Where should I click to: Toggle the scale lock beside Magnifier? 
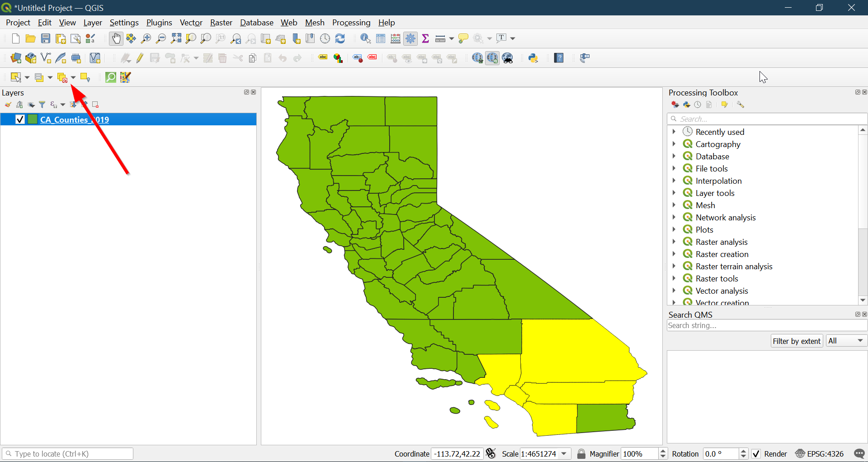pyautogui.click(x=581, y=454)
